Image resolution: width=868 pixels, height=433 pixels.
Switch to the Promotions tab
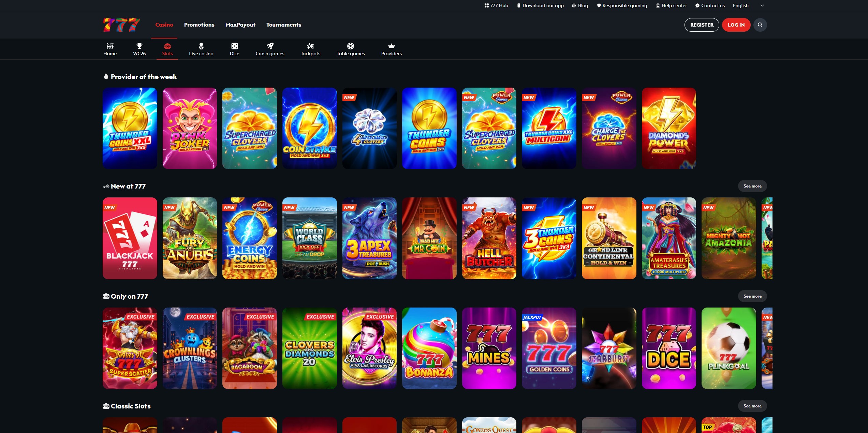click(x=199, y=25)
